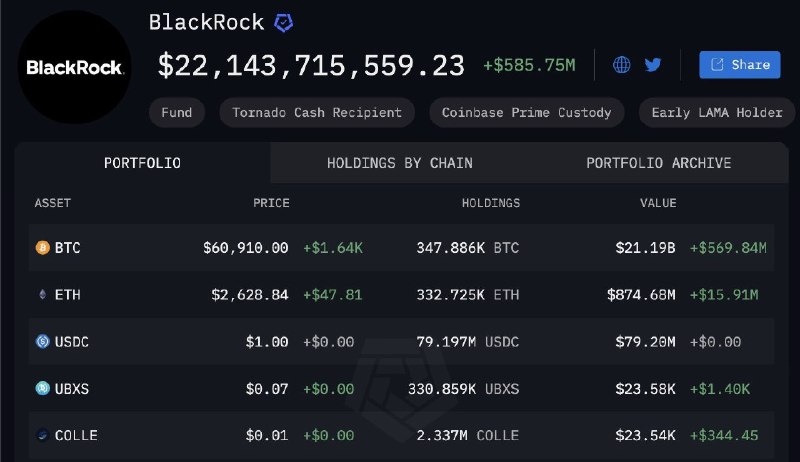Select the Tornado Cash Recipient tag
The image size is (800, 462).
pos(317,112)
